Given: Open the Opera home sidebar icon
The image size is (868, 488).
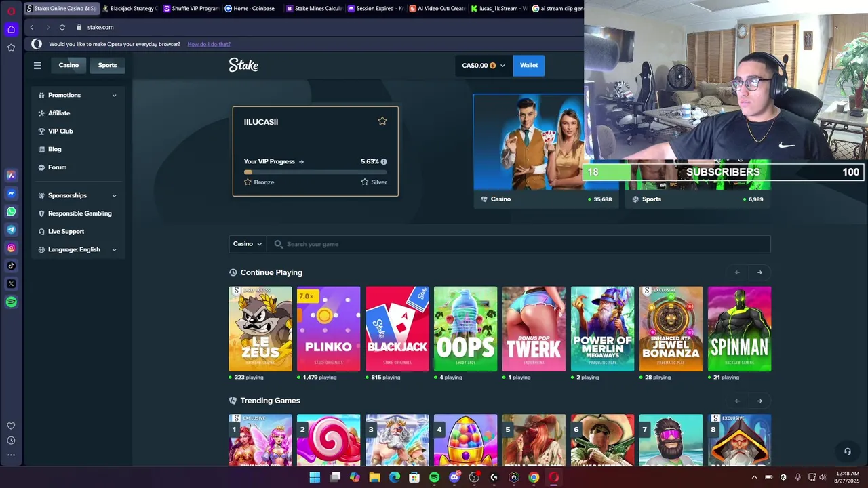Looking at the screenshot, I should (11, 29).
